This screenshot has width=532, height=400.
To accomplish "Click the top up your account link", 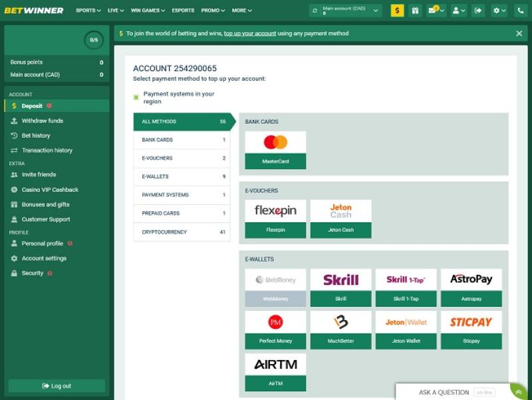I will (x=249, y=33).
